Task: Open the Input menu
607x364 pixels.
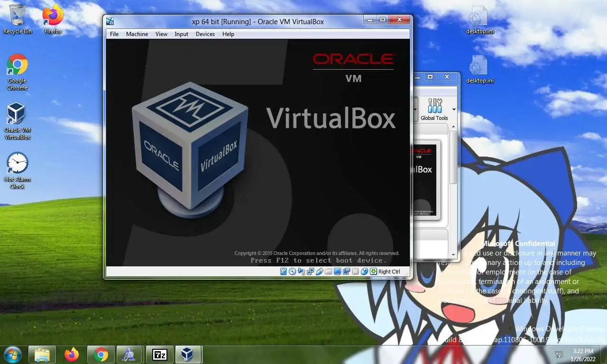Action: (x=181, y=34)
